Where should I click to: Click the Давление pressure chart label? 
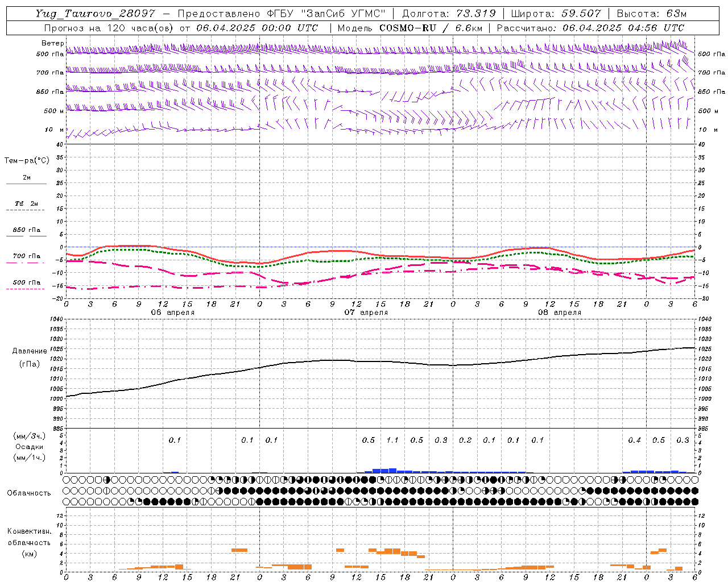coord(30,351)
